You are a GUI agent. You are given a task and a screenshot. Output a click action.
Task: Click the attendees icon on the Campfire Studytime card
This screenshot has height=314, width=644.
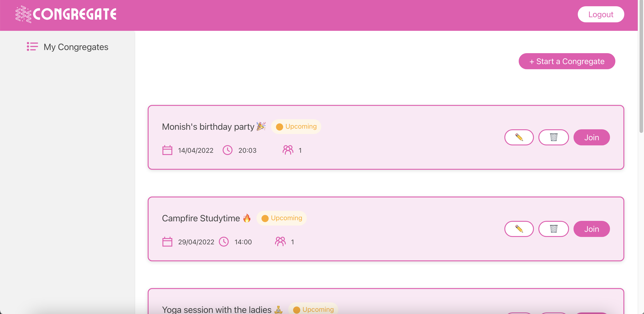[280, 242]
